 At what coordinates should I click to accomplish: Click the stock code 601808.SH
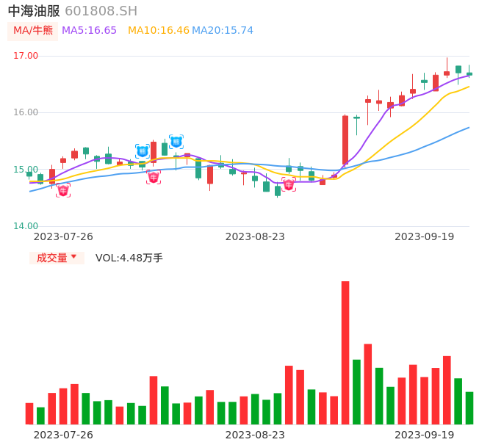coord(101,11)
